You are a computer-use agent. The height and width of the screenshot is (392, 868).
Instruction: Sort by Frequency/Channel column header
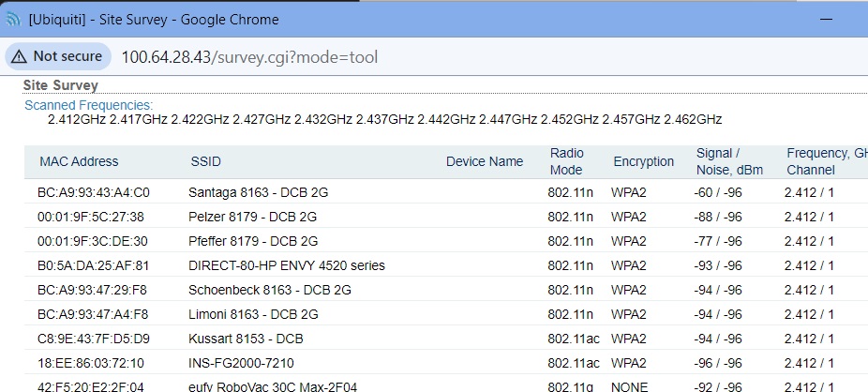825,161
